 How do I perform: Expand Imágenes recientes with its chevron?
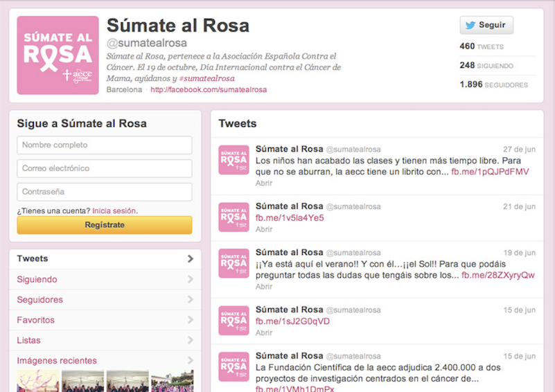190,360
